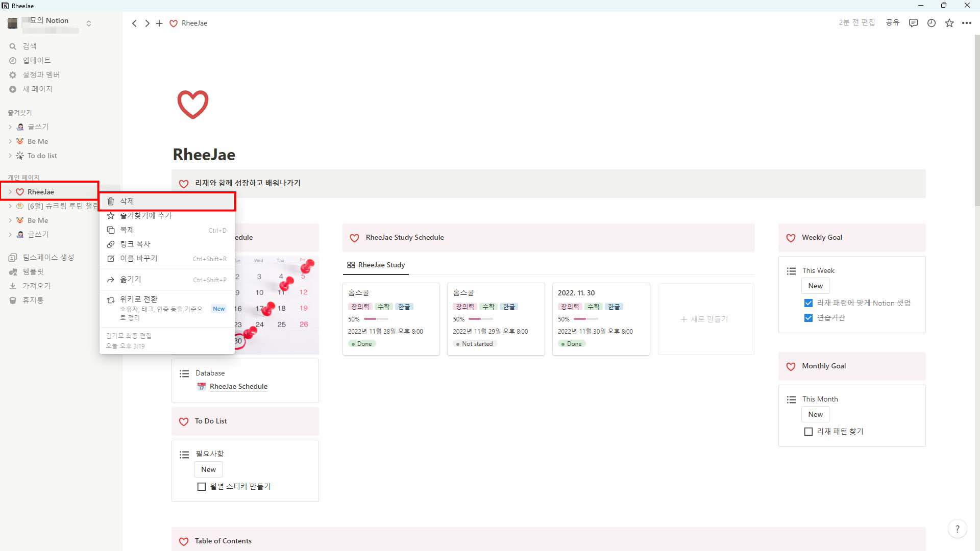Expand the RheeJae page in sidebar
The width and height of the screenshot is (980, 551).
[x=10, y=192]
